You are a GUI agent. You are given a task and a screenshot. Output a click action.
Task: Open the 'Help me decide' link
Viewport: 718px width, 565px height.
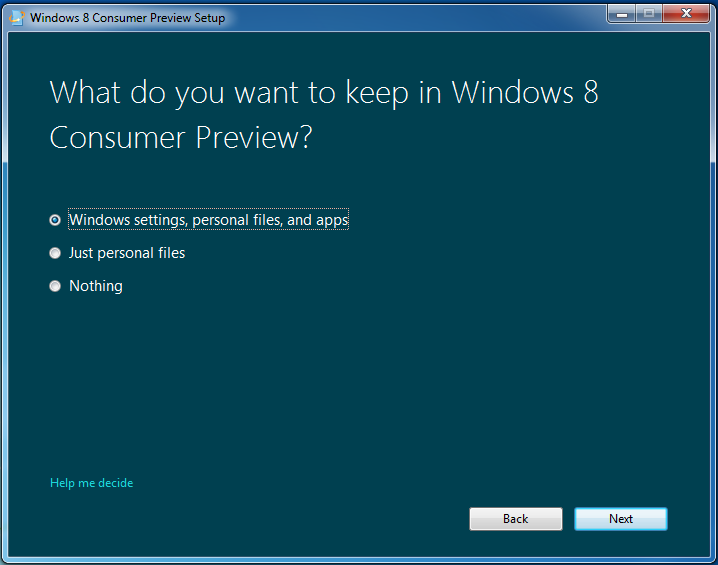tap(91, 483)
